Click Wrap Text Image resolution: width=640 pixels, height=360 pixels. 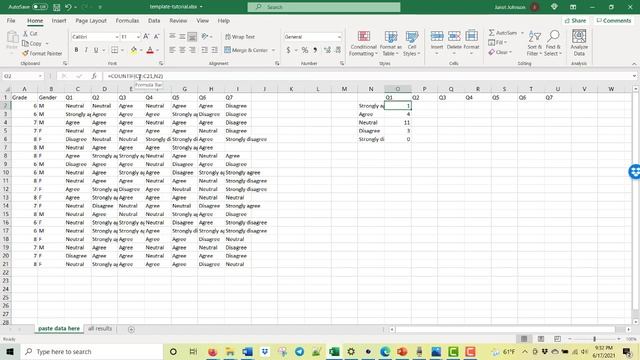tap(240, 37)
